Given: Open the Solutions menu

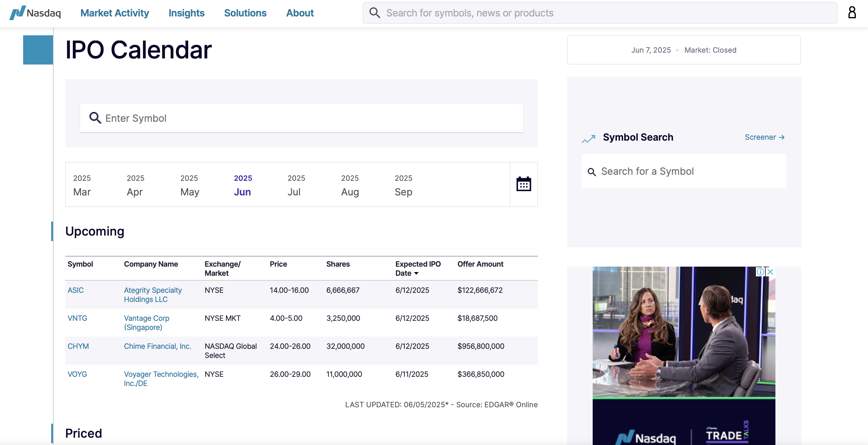Looking at the screenshot, I should point(245,13).
